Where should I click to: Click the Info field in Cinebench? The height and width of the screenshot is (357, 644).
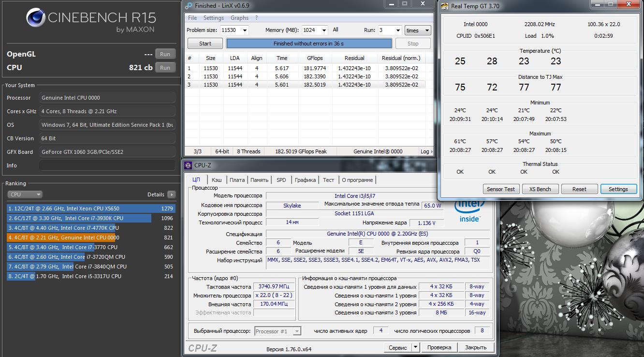click(x=107, y=165)
